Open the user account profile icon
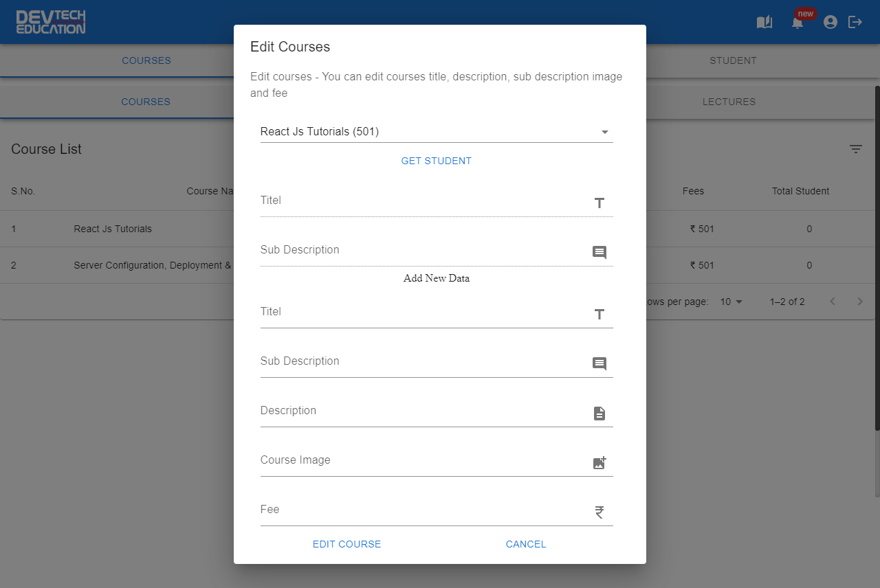The image size is (880, 588). coord(830,22)
